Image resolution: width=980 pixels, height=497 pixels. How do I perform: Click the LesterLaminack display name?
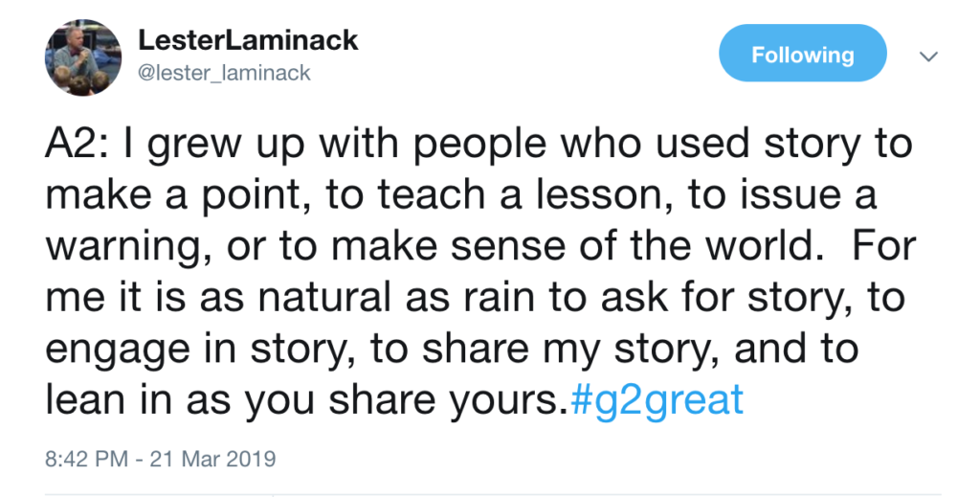[x=248, y=40]
